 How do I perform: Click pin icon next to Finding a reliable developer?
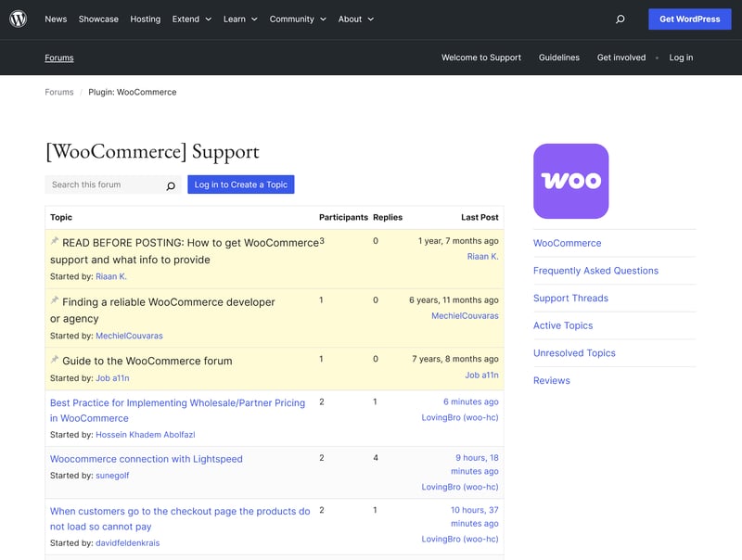pyautogui.click(x=55, y=301)
